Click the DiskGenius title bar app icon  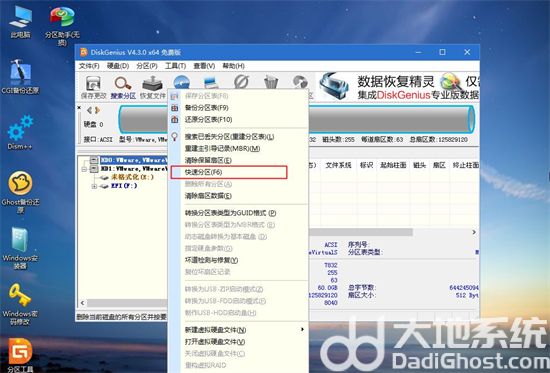(x=84, y=52)
